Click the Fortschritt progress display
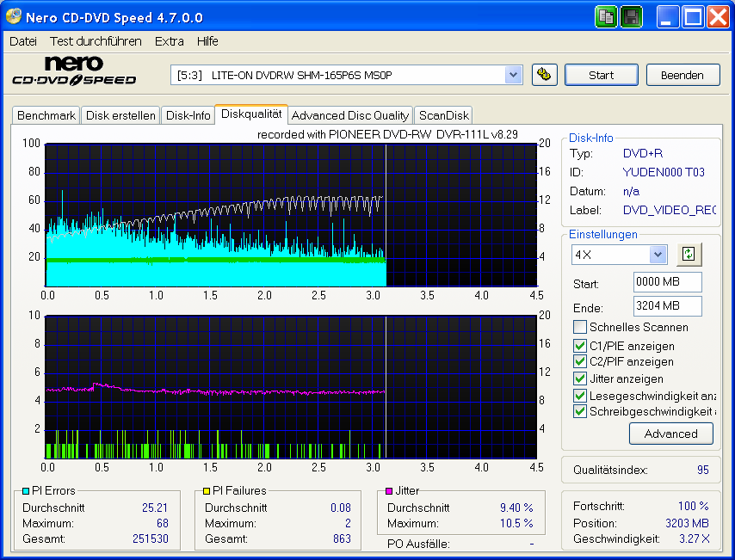This screenshot has height=560, width=735. (641, 507)
